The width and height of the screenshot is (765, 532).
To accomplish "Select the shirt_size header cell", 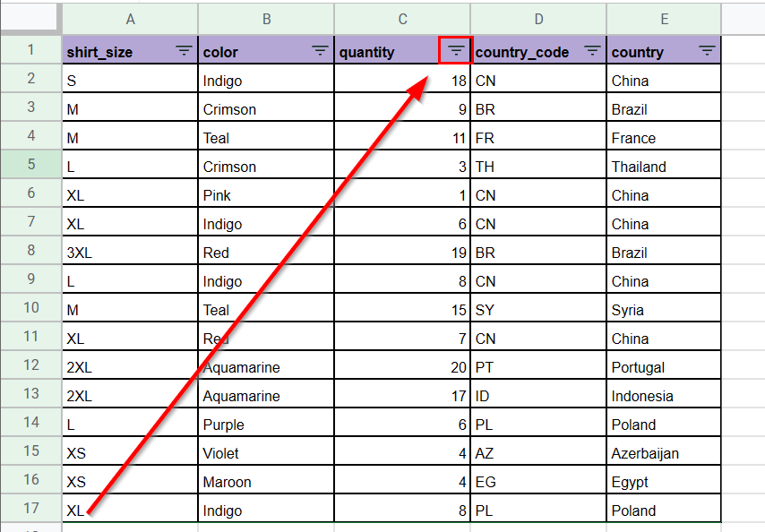I will pos(130,50).
